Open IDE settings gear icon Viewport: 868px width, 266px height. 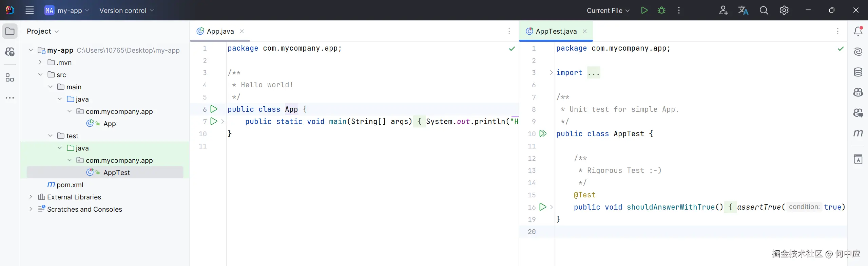(x=784, y=11)
